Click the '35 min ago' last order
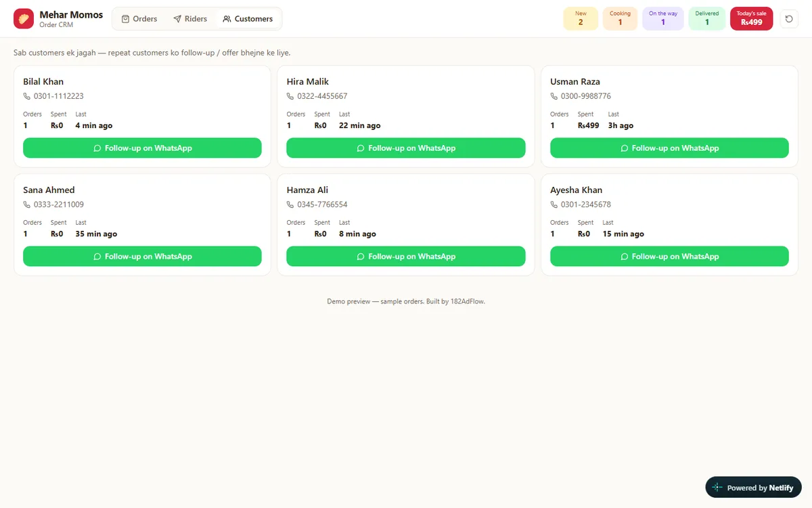 (x=96, y=234)
